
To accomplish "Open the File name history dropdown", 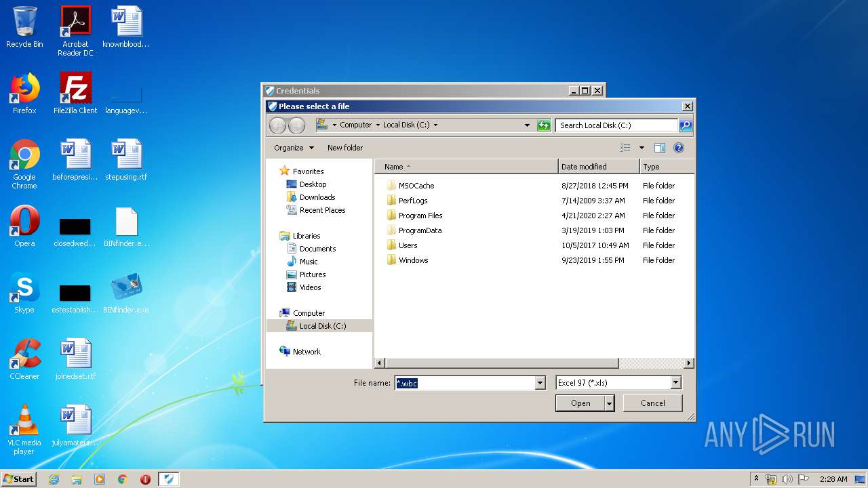I will click(540, 383).
